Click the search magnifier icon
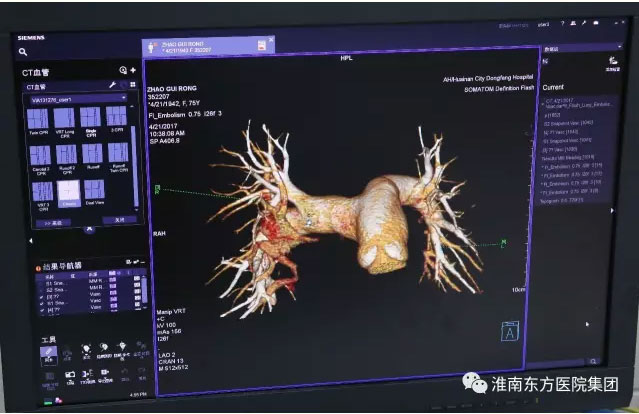This screenshot has height=414, width=639. point(23,52)
